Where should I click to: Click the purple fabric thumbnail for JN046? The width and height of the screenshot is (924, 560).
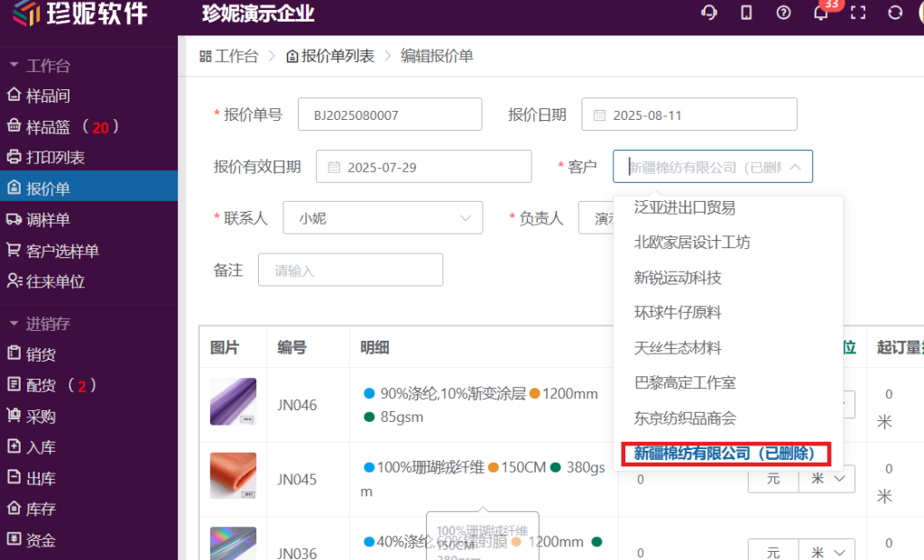[233, 402]
